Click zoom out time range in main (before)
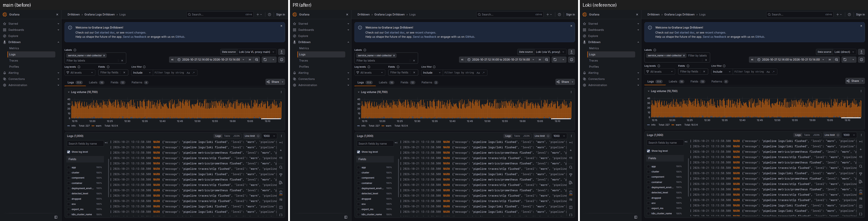 [257, 59]
